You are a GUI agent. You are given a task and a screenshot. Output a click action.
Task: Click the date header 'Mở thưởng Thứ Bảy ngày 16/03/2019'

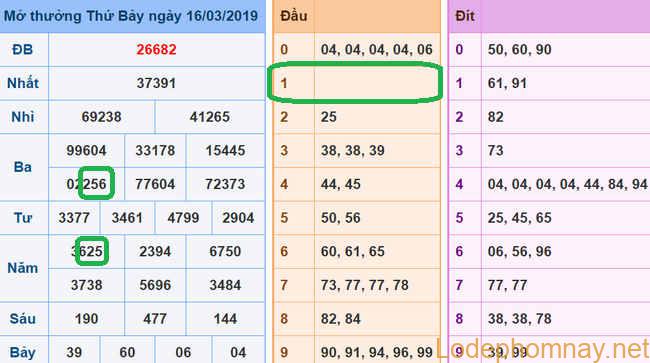(131, 16)
